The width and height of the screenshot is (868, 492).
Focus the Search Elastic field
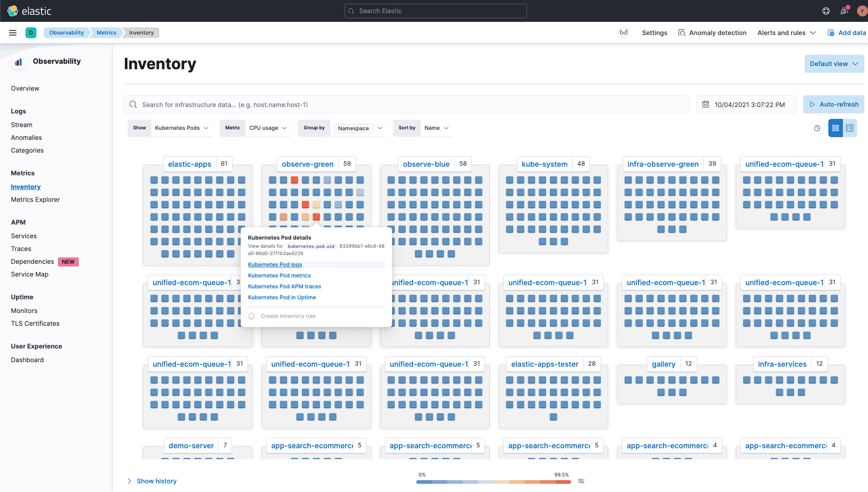coord(436,11)
